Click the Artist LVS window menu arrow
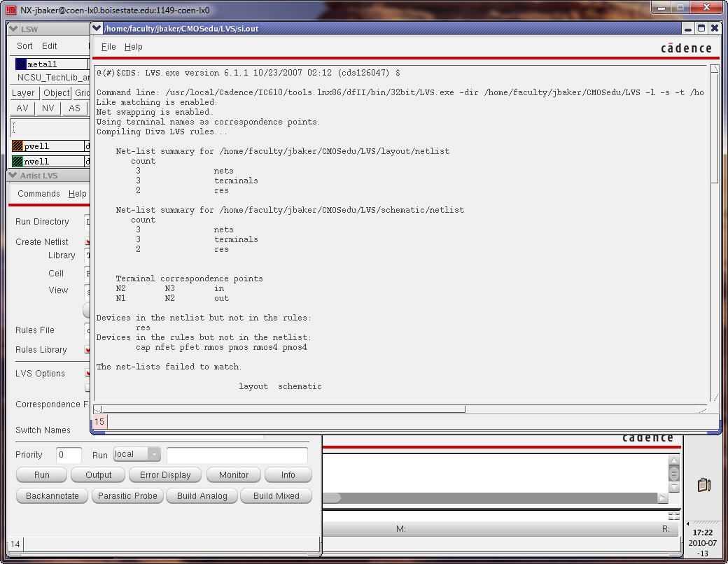Viewport: 728px width, 564px height. [13, 176]
